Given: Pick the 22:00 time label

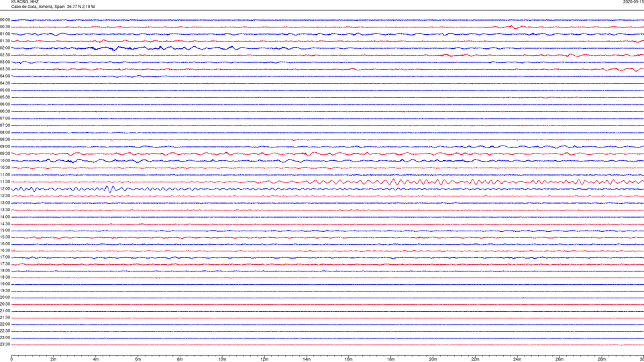Looking at the screenshot, I should click(5, 324).
